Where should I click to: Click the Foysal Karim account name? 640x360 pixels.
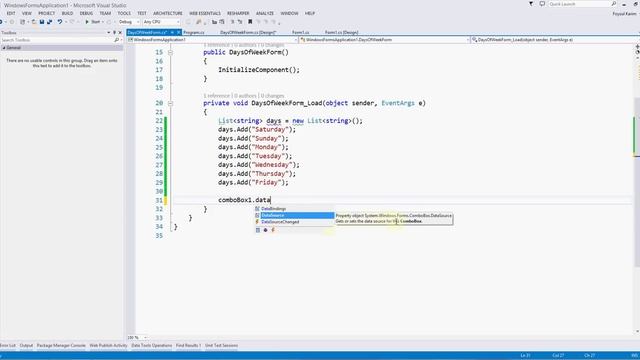[624, 13]
